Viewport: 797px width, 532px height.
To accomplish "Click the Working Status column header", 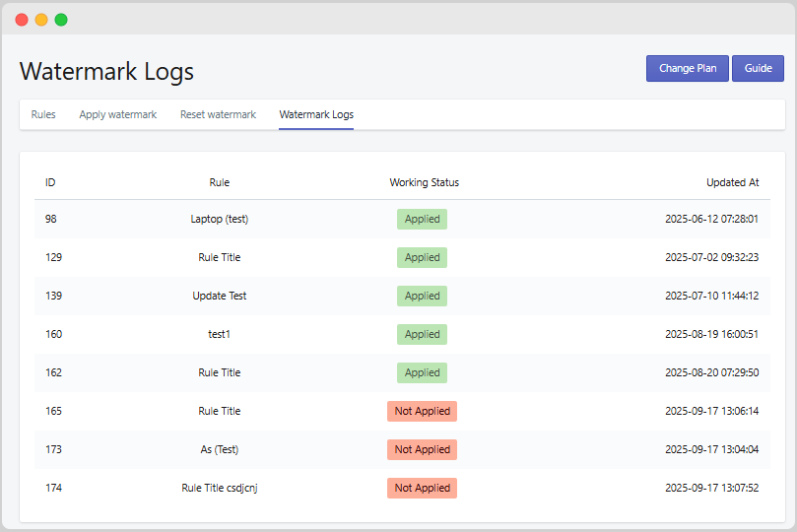I will [x=424, y=182].
